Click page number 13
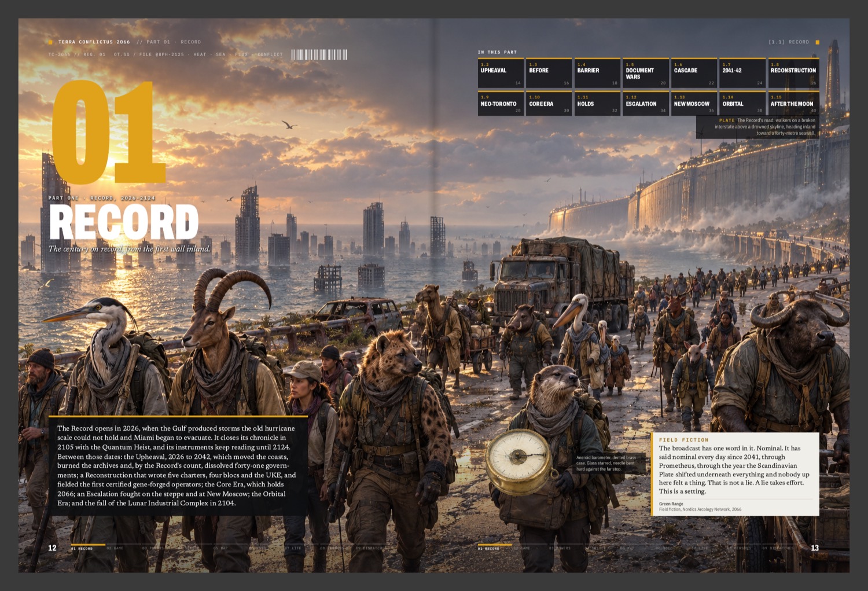Image resolution: width=868 pixels, height=591 pixels. tap(815, 548)
